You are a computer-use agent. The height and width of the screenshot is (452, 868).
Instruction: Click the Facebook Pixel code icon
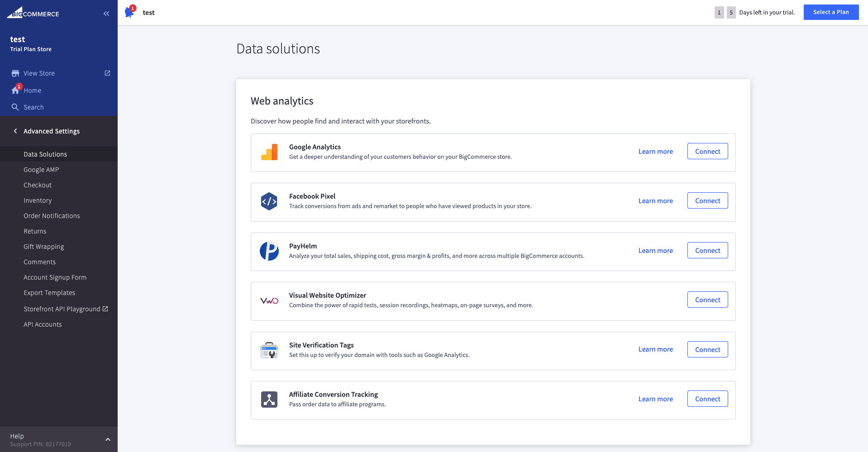point(269,201)
